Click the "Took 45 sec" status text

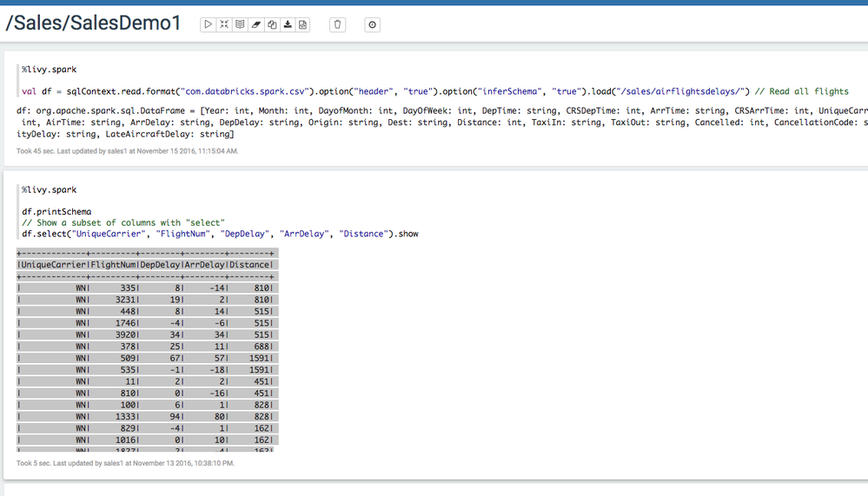click(127, 151)
